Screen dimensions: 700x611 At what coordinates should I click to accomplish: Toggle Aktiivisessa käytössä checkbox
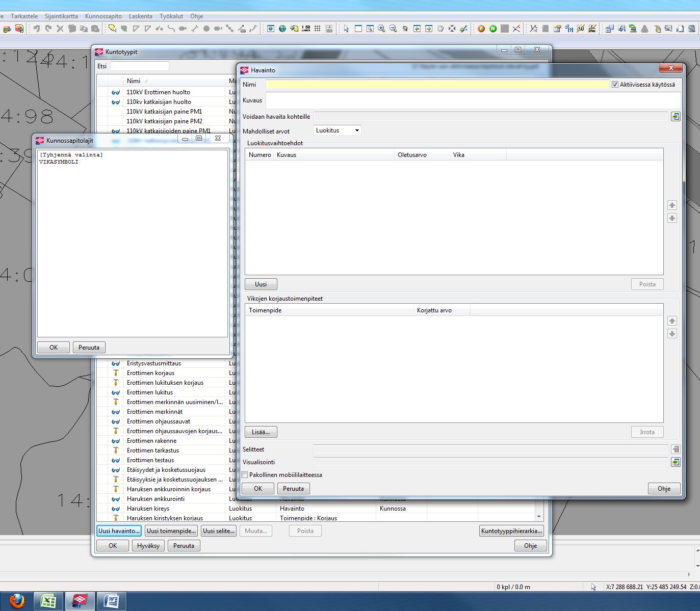(x=615, y=85)
